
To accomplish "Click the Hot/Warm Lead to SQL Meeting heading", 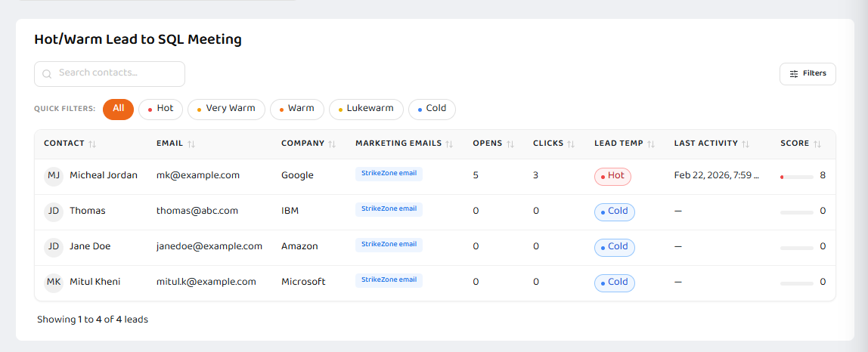I will pos(138,39).
